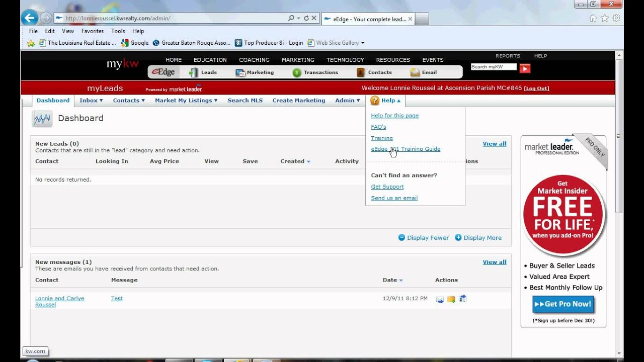This screenshot has width=644, height=362.
Task: Go back with browser back arrow
Action: (29, 18)
